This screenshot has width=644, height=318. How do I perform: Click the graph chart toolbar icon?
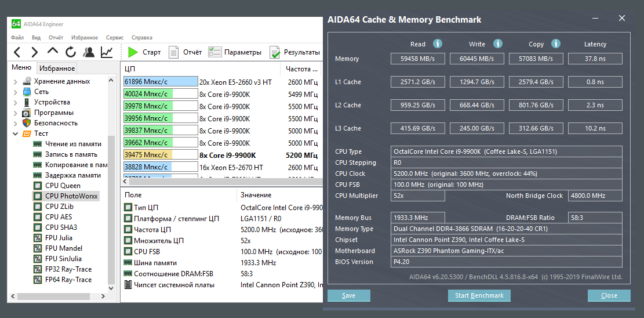107,52
